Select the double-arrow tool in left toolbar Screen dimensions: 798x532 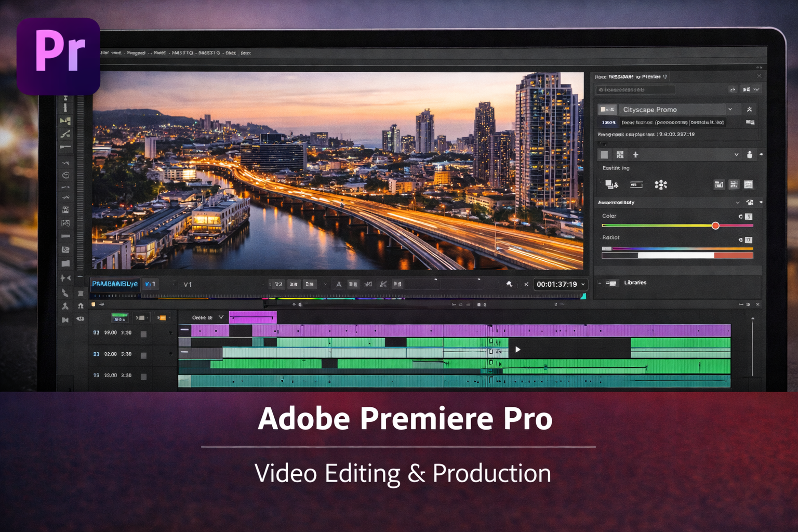point(65,278)
